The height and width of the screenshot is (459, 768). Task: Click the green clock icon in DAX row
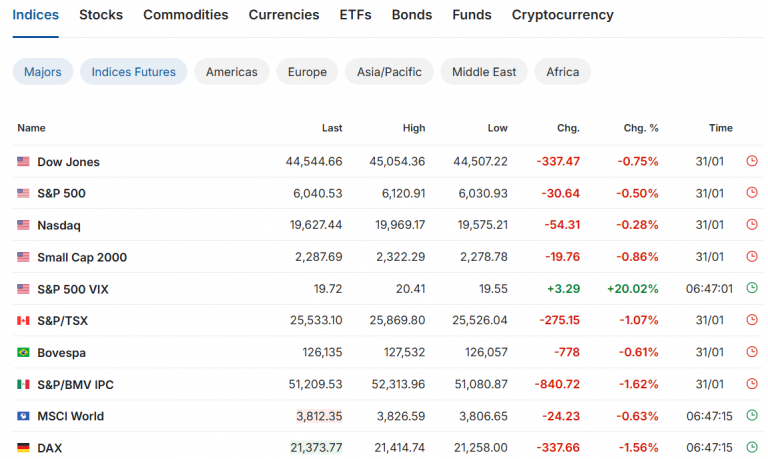(752, 448)
